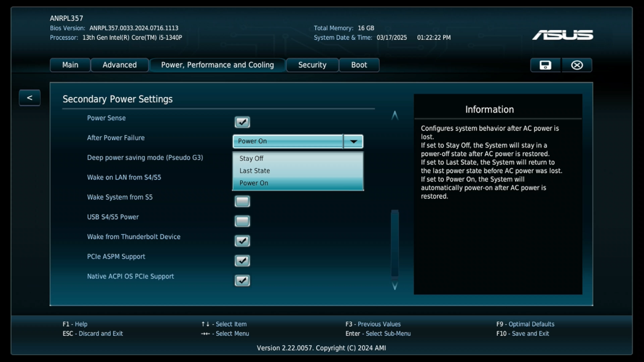Click the Total Memory 16 GB value

366,28
